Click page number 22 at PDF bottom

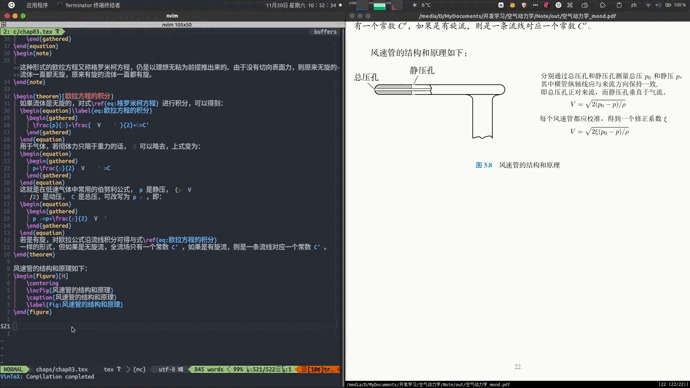tap(518, 366)
